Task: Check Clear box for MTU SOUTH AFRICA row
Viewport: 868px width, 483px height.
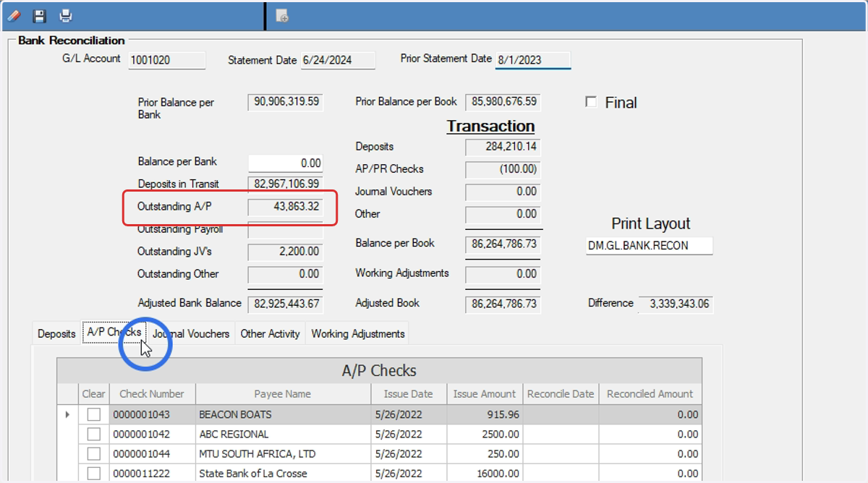Action: pos(94,453)
